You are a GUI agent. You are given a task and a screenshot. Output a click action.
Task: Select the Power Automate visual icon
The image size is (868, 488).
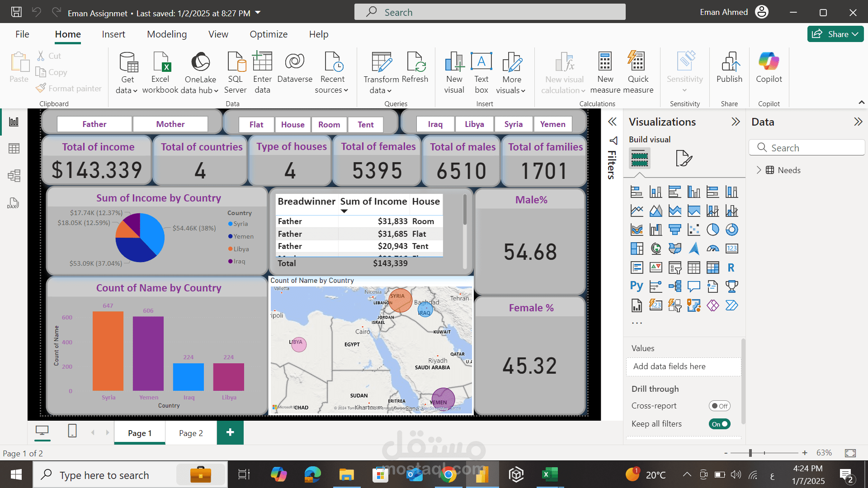pyautogui.click(x=731, y=305)
